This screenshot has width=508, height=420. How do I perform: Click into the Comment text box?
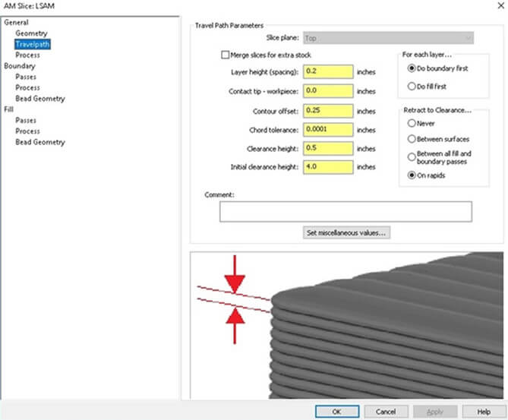[x=346, y=211]
